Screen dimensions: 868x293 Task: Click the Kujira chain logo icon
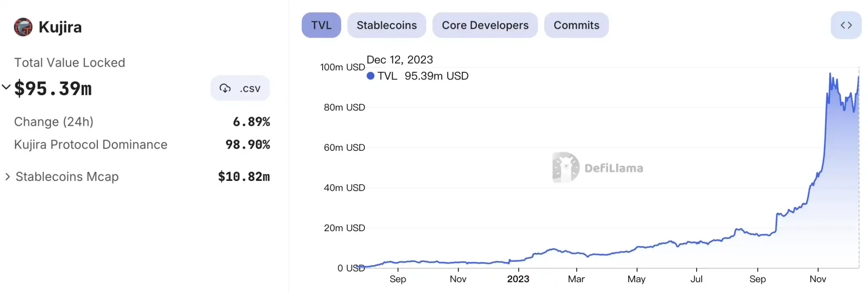click(x=23, y=27)
